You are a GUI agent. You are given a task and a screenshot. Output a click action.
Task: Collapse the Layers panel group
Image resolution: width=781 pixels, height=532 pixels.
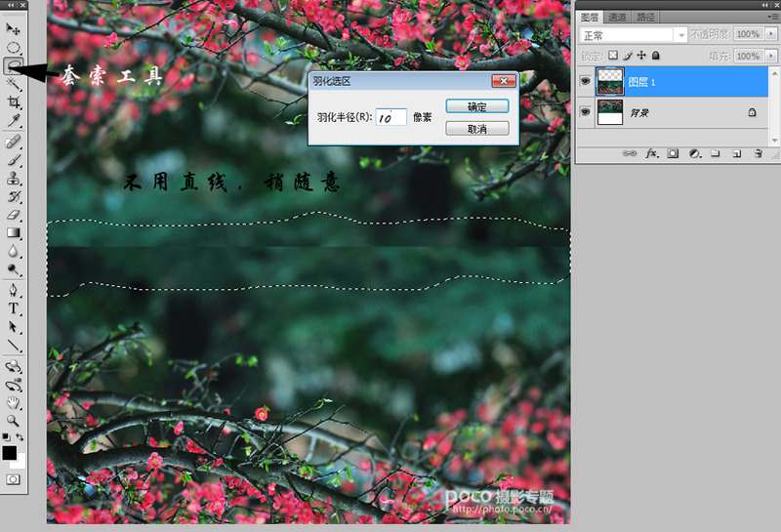tap(765, 5)
